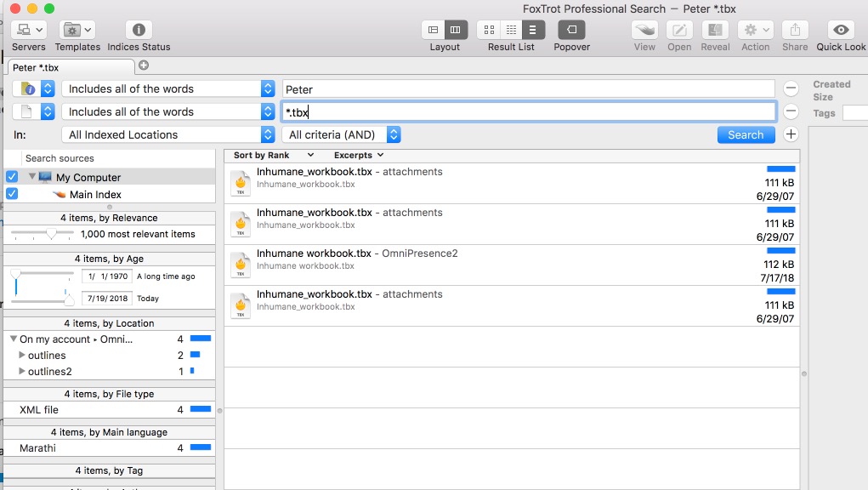868x490 pixels.
Task: Click the Reveal toolbar icon
Action: pos(715,30)
